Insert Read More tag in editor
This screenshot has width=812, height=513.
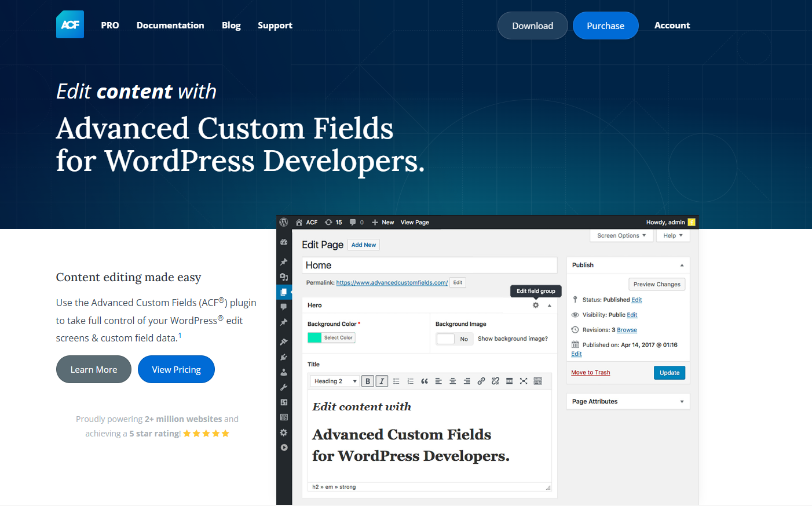pos(509,381)
